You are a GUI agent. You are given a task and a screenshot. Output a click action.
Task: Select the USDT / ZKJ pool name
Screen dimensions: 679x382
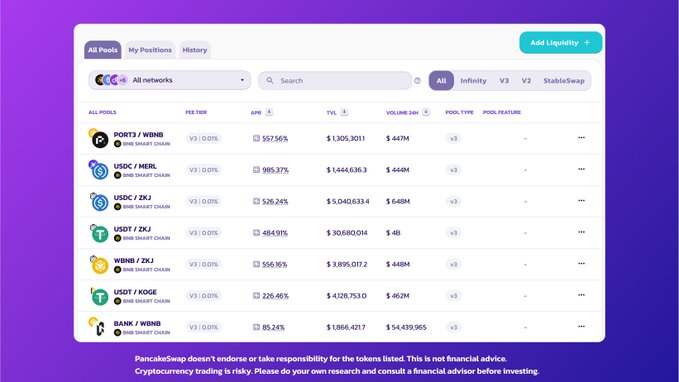click(133, 229)
